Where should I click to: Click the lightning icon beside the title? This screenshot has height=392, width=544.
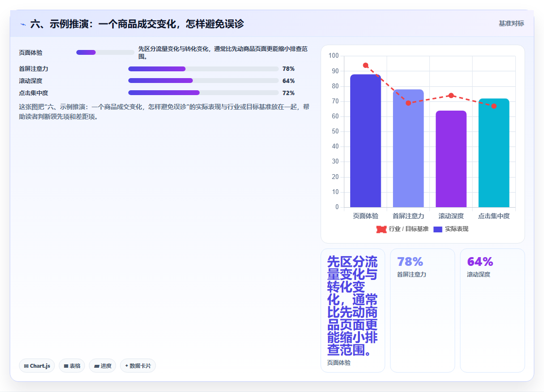[23, 24]
